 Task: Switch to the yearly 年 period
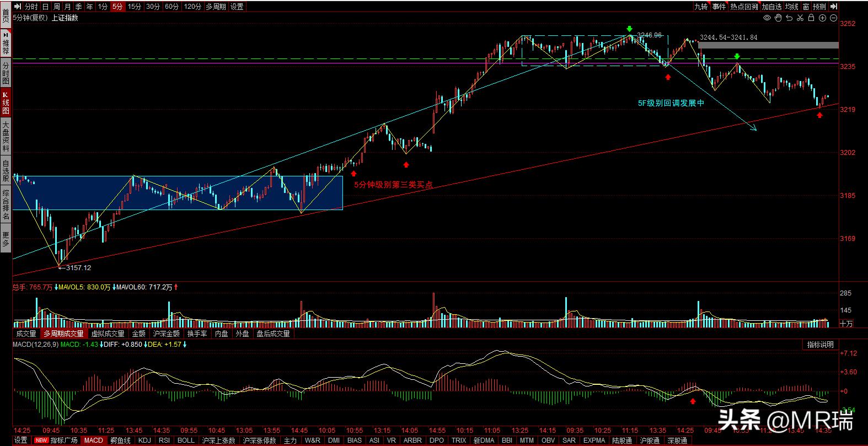(x=89, y=7)
